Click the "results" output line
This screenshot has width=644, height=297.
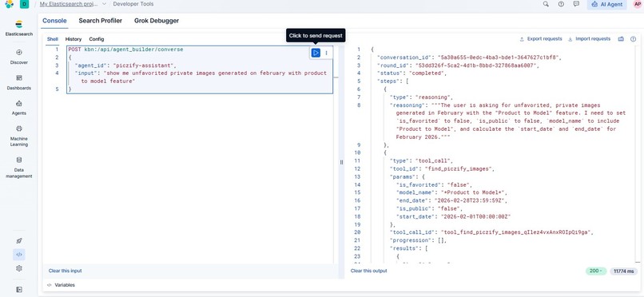tap(408, 248)
